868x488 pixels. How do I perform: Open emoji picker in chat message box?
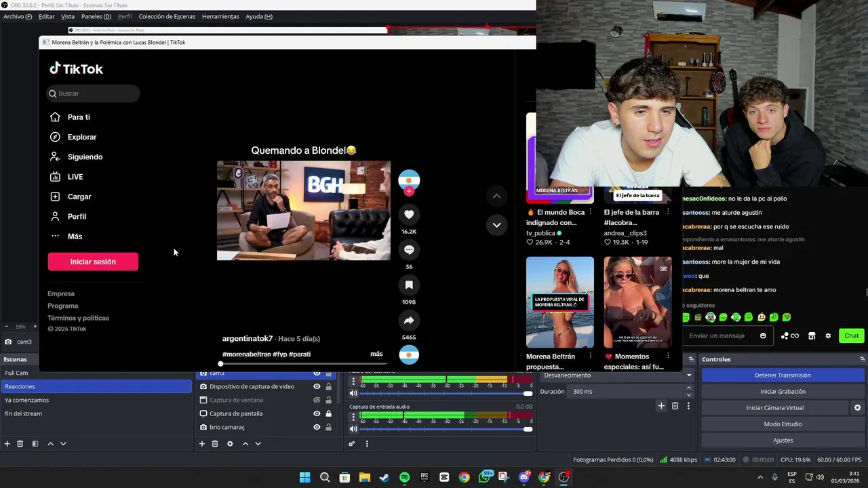pos(763,336)
